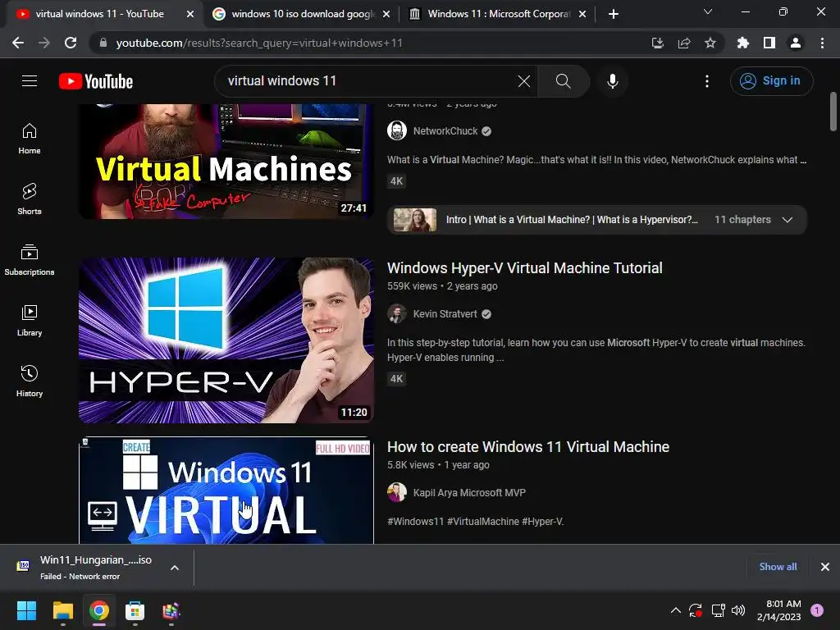Expand the 11 chapters list
Viewport: 840px width, 630px height.
787,220
